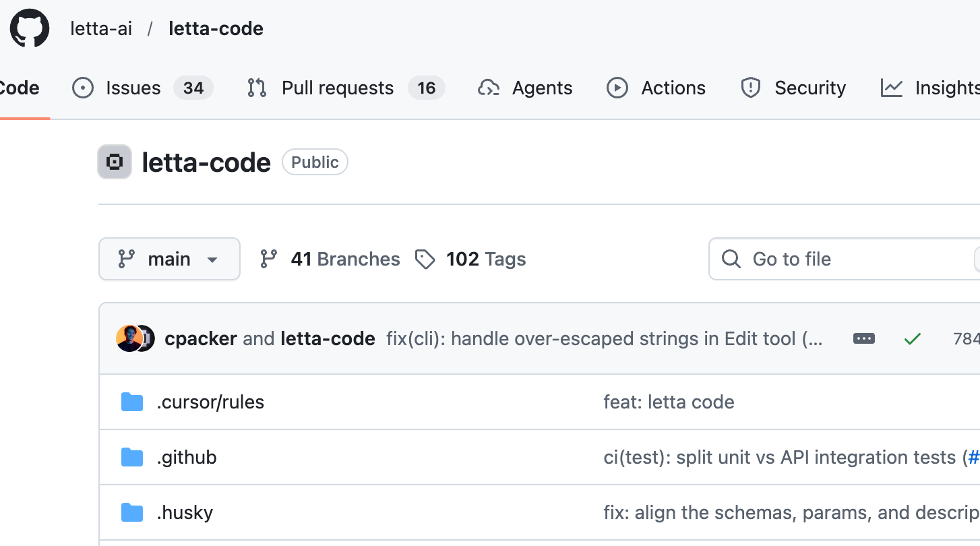This screenshot has height=546, width=980.
Task: Open letta-code repository breadcrumb link
Action: pos(216,28)
